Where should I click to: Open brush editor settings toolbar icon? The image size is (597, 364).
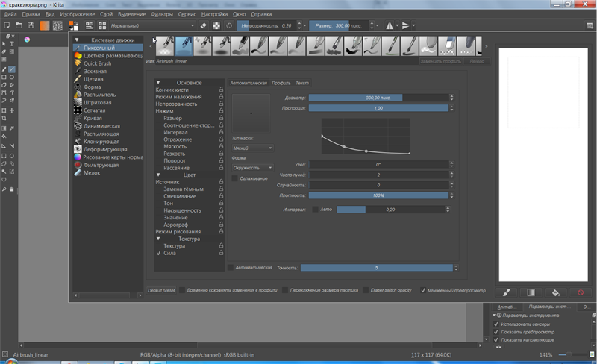[x=89, y=25]
